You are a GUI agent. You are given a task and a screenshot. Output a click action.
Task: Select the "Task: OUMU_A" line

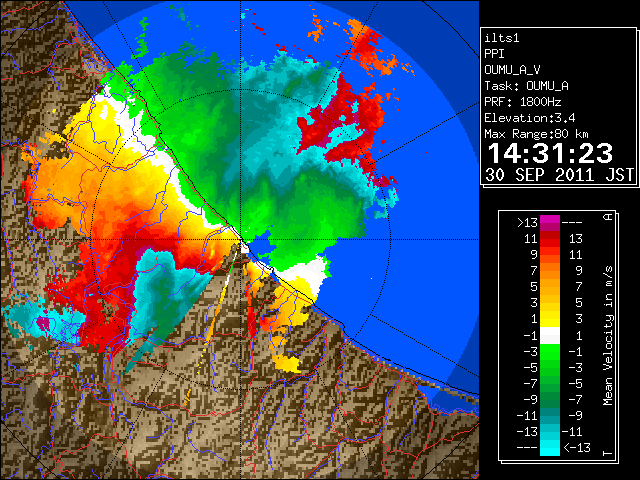[526, 86]
